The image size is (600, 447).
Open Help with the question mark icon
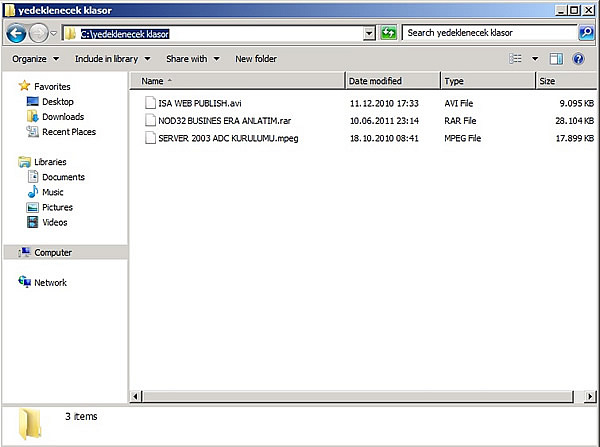[x=578, y=59]
